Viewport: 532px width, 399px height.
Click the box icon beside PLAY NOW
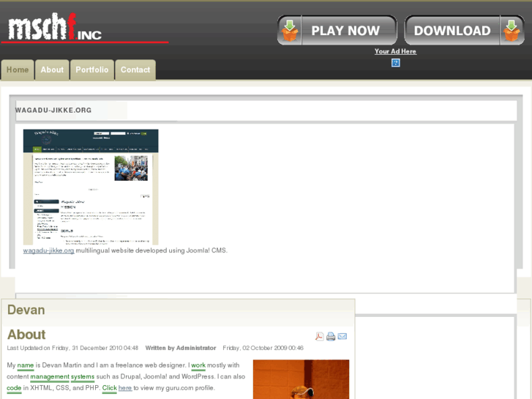(x=290, y=31)
